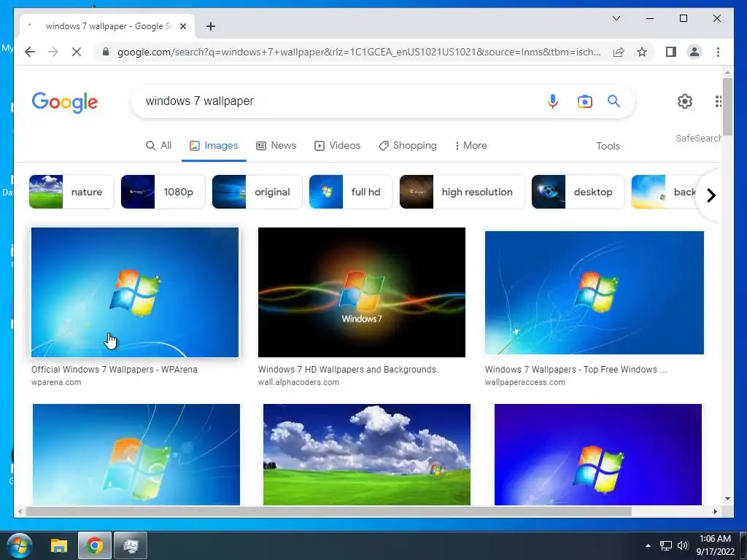Image resolution: width=747 pixels, height=560 pixels.
Task: Open the taskbar clock and date
Action: (x=715, y=545)
